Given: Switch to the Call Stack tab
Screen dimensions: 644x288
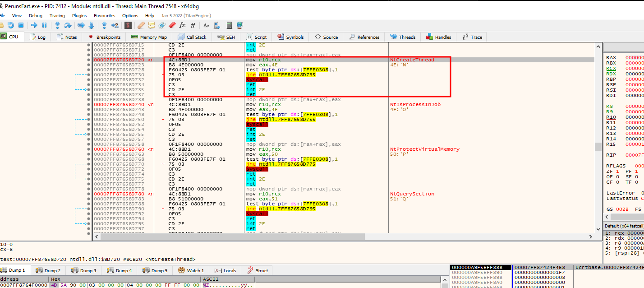Looking at the screenshot, I should pyautogui.click(x=192, y=37).
